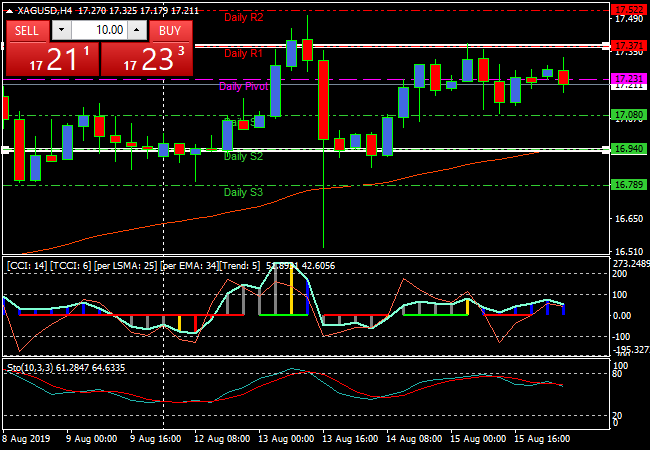
Task: Select the Daily S3 line label
Action: pyautogui.click(x=244, y=192)
